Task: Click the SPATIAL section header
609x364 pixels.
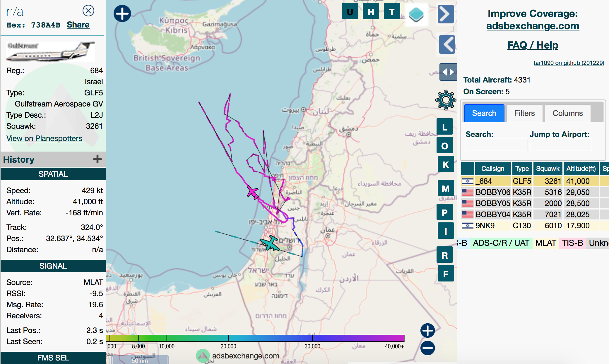Action: pyautogui.click(x=53, y=174)
